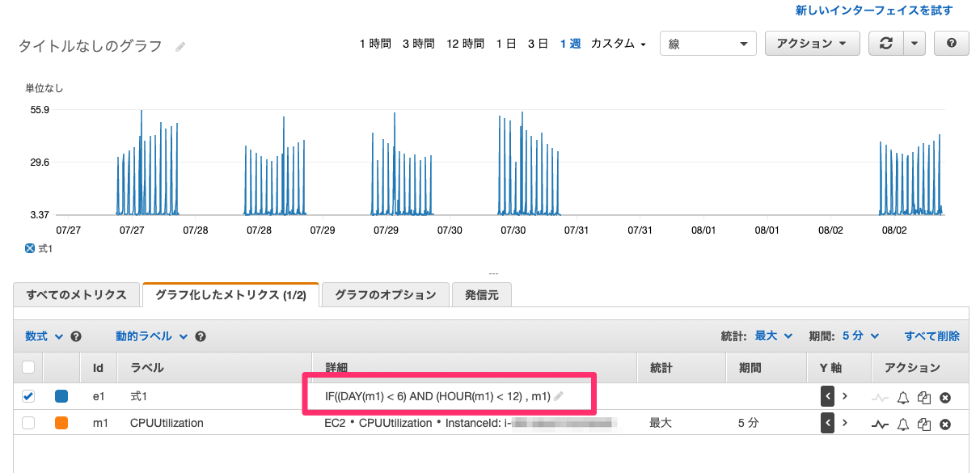980x473 pixels.
Task: Open the help icon next to the refresh button
Action: [951, 43]
